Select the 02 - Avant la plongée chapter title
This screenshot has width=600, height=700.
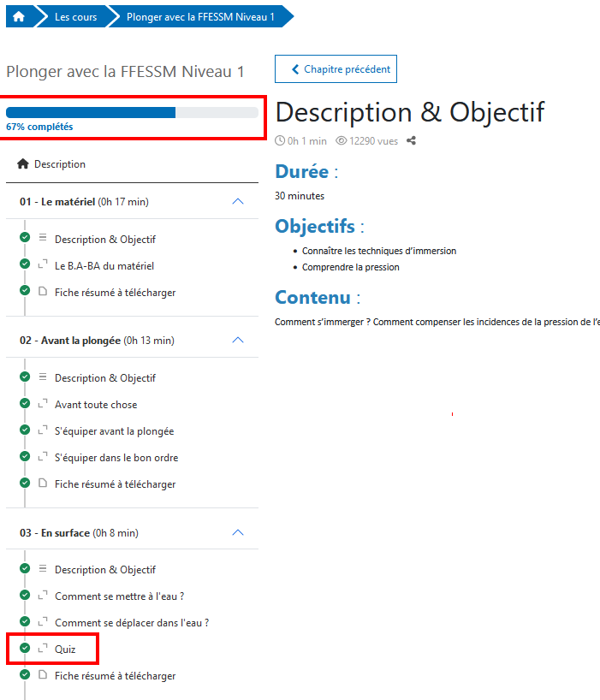[x=97, y=341]
